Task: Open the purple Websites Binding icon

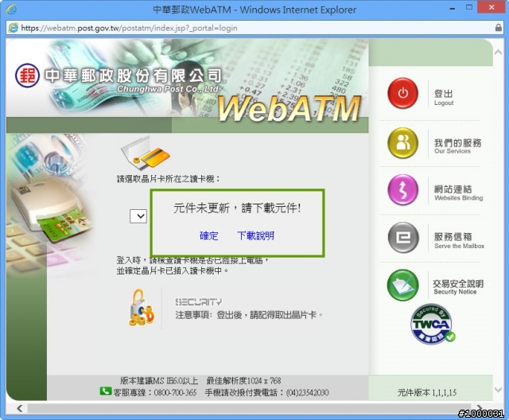Action: pos(403,190)
